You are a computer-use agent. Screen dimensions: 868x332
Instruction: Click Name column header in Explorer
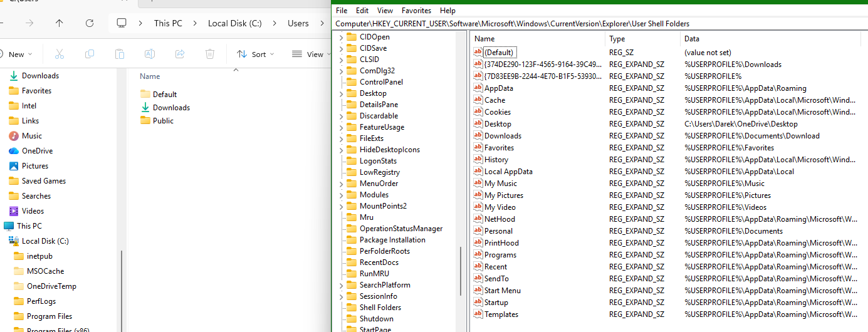(150, 76)
